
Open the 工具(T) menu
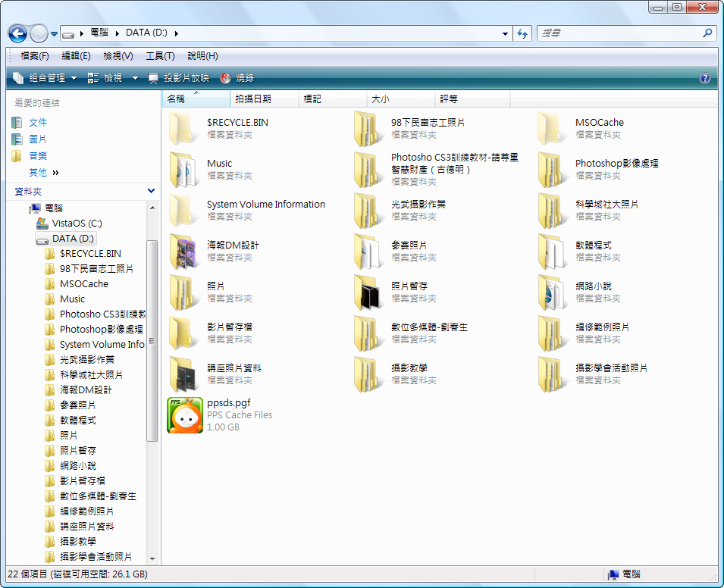point(159,56)
